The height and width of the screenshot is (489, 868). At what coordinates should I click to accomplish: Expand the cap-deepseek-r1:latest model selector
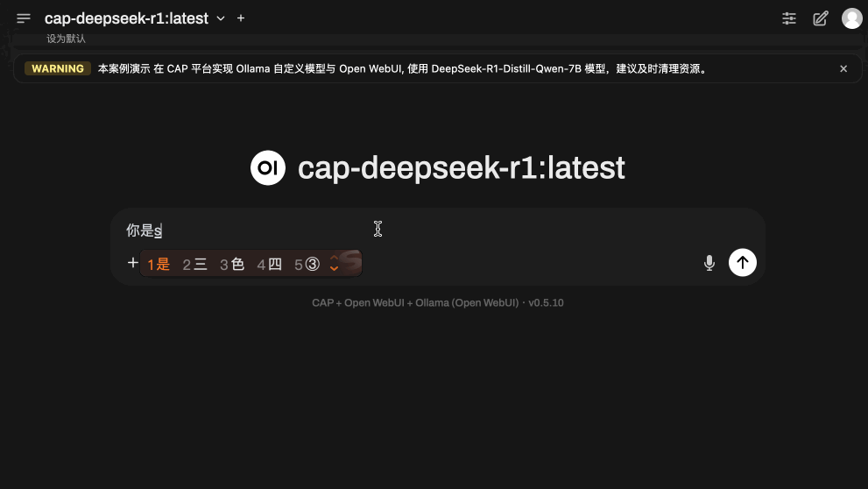tap(135, 18)
